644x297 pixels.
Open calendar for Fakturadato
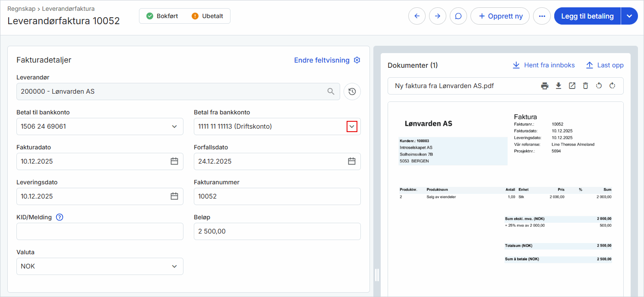(x=174, y=161)
